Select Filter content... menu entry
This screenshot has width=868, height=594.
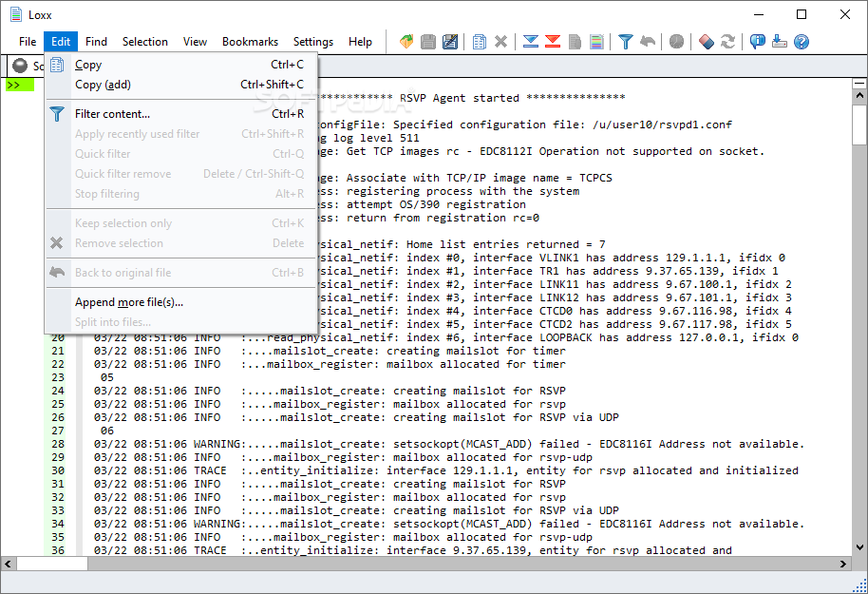click(181, 114)
